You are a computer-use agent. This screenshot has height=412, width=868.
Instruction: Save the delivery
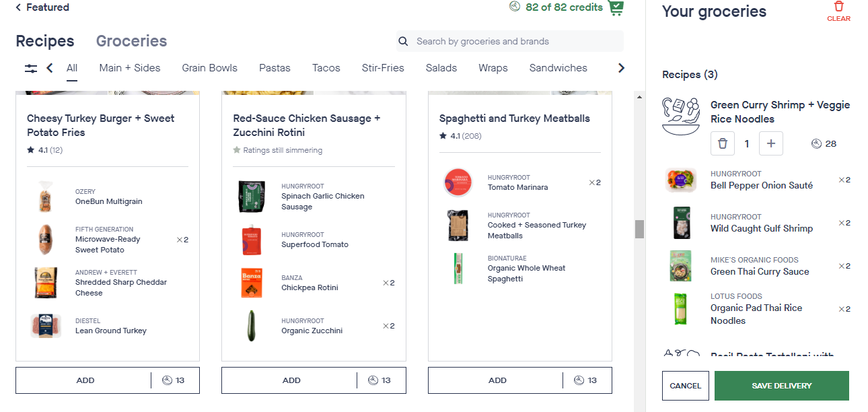(x=782, y=386)
